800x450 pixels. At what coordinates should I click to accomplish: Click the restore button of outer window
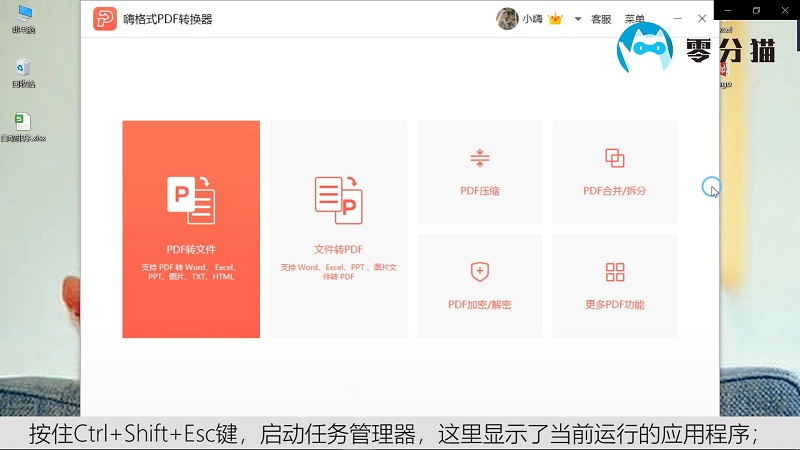pos(756,10)
